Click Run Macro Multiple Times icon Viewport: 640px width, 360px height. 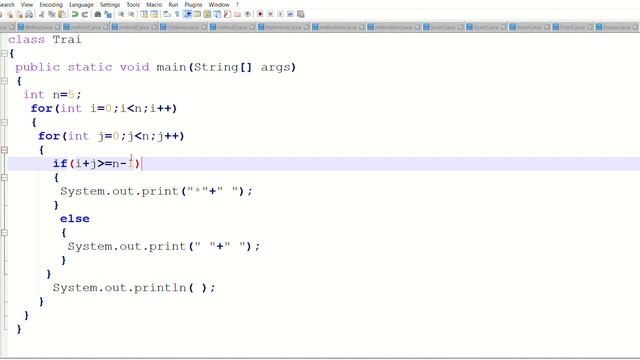(x=290, y=14)
